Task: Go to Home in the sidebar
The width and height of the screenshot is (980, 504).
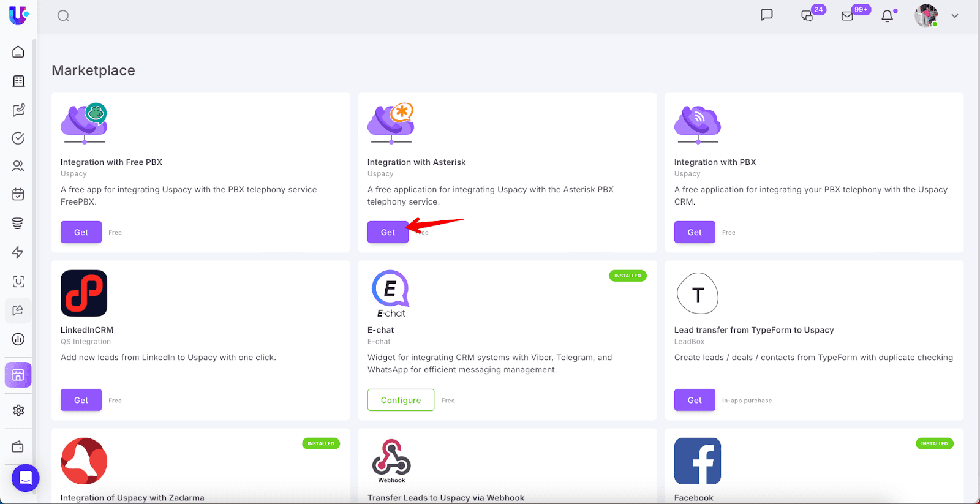Action: [x=18, y=52]
